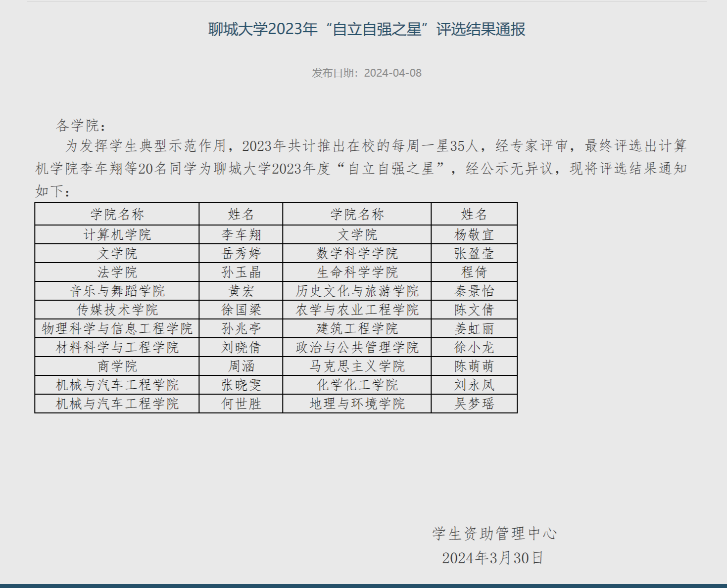Click 机械与汽车工程学院 cell beside 张晓雯

[117, 385]
